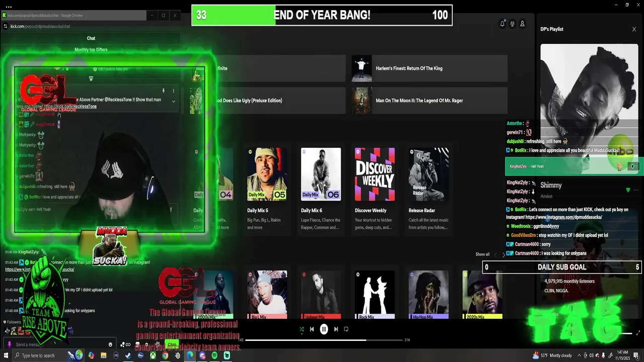Enter Spotify full screen mode
The image size is (644, 362).
click(x=638, y=333)
